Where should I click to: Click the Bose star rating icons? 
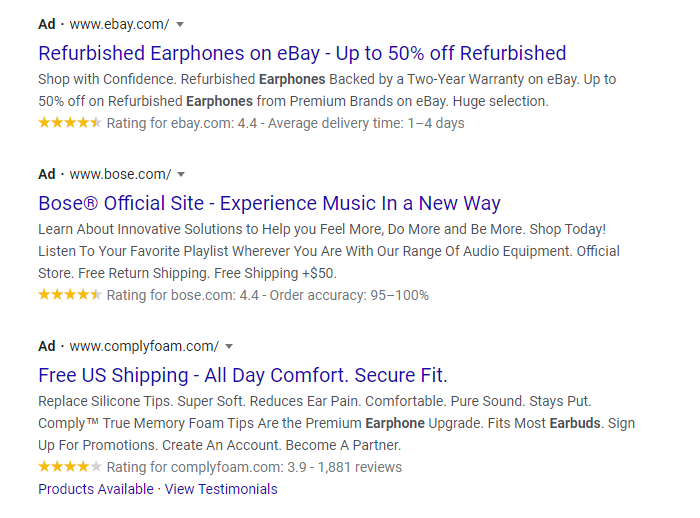[x=69, y=295]
